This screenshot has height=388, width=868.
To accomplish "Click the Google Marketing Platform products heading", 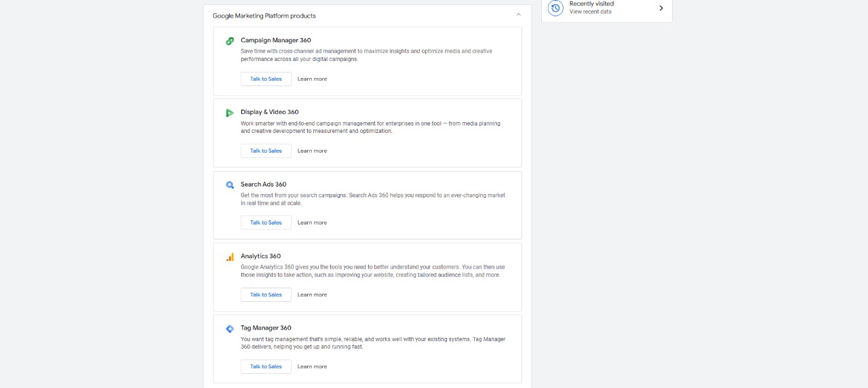I will point(264,16).
